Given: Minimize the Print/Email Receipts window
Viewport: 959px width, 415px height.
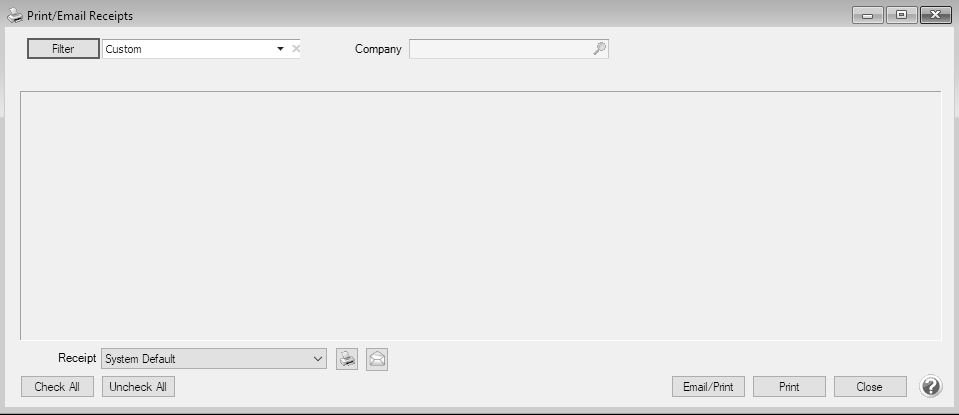Looking at the screenshot, I should click(867, 15).
